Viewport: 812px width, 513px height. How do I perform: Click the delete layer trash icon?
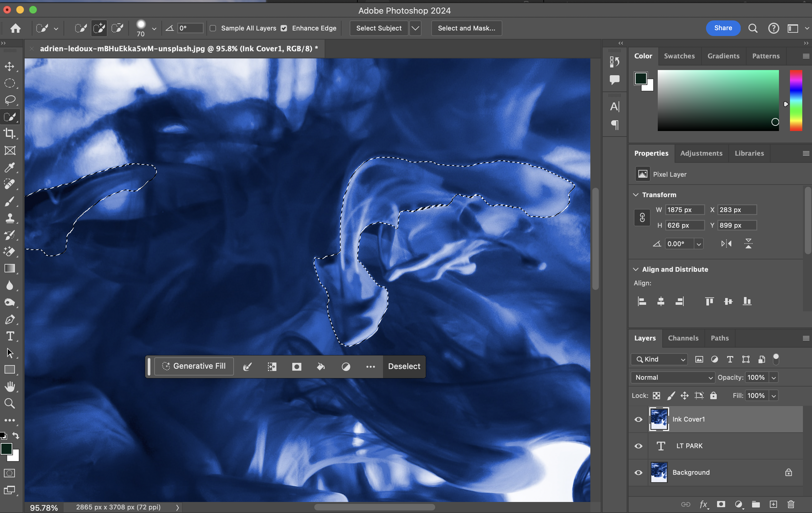pyautogui.click(x=790, y=504)
